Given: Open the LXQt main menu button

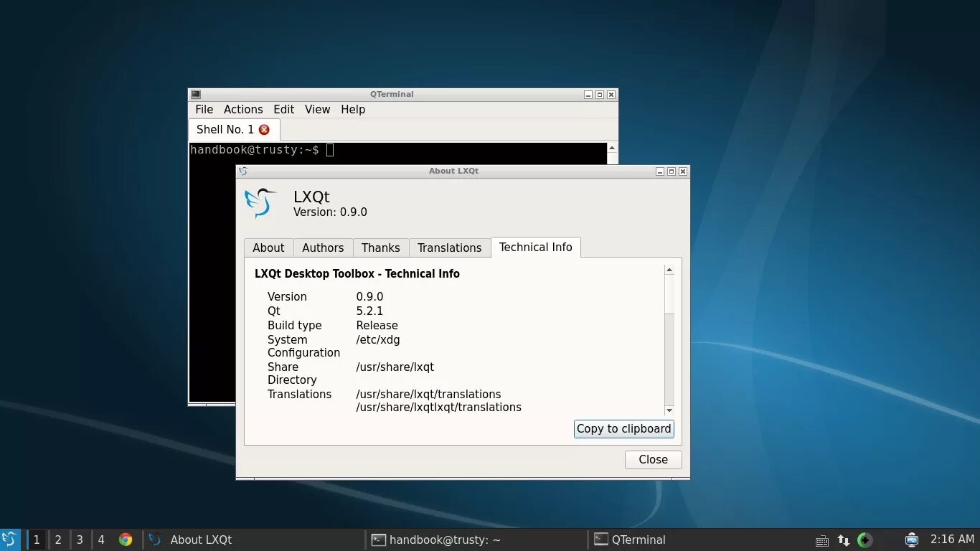Looking at the screenshot, I should pos(9,540).
